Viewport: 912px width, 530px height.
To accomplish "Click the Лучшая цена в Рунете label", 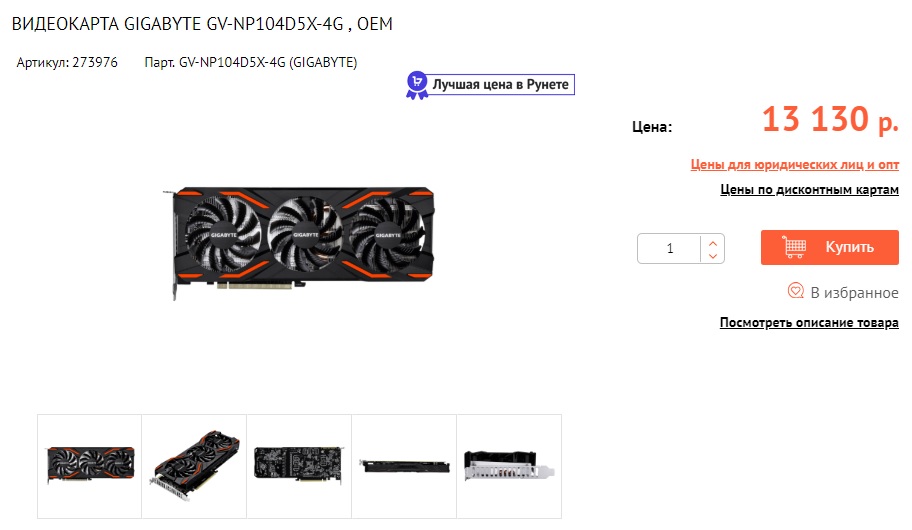I will pos(501,84).
